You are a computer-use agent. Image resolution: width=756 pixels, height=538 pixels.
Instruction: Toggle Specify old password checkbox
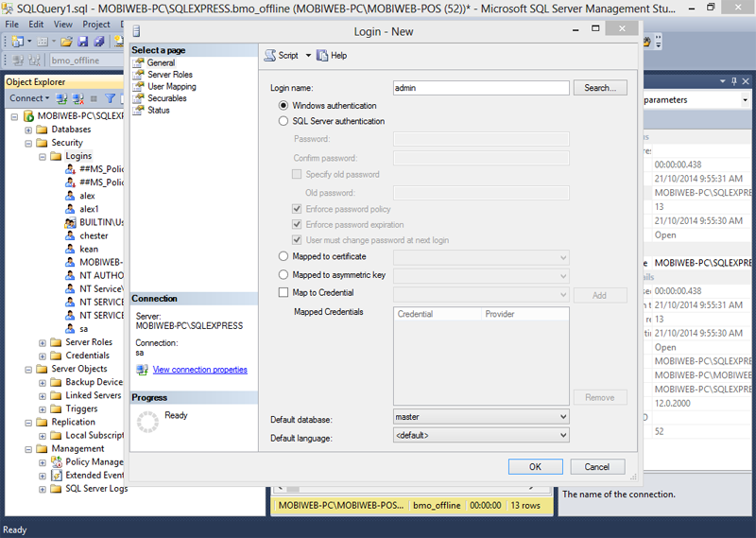(297, 174)
